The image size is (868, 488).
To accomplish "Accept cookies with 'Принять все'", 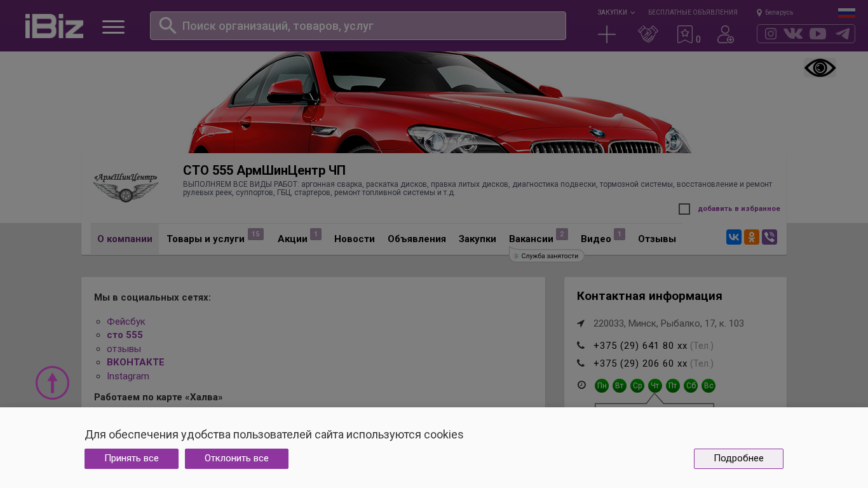I will pyautogui.click(x=132, y=459).
